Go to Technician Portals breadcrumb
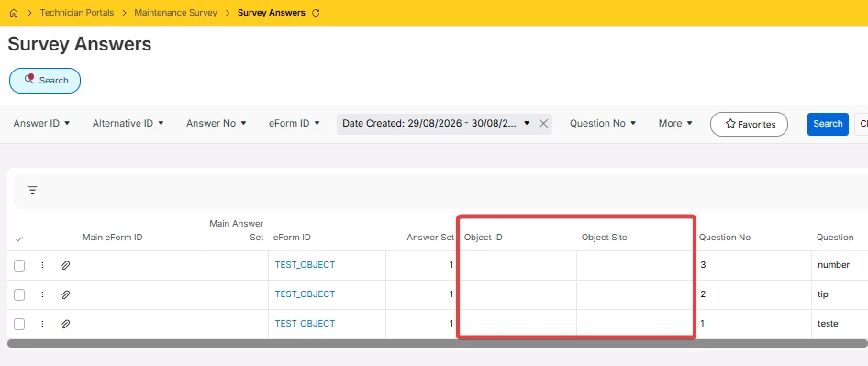Screen dimensions: 868x366 point(77,12)
